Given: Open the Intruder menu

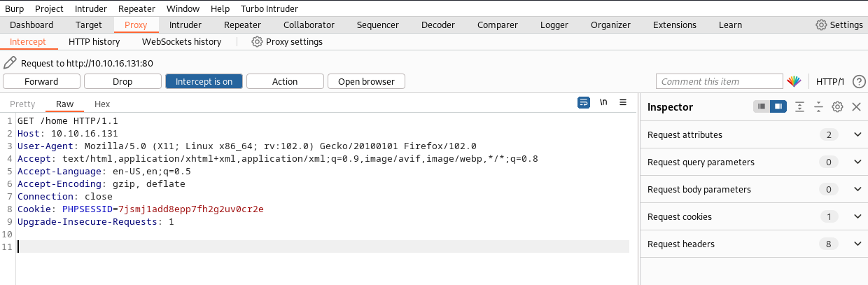Looking at the screenshot, I should click(92, 8).
